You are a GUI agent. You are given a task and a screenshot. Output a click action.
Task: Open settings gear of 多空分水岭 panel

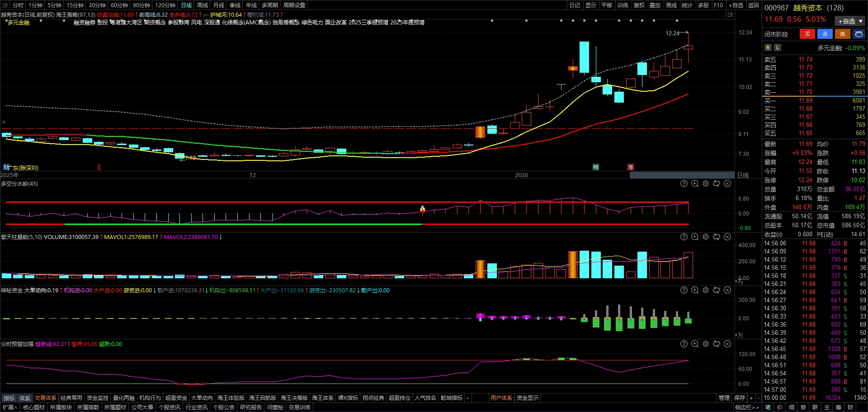[x=706, y=183]
